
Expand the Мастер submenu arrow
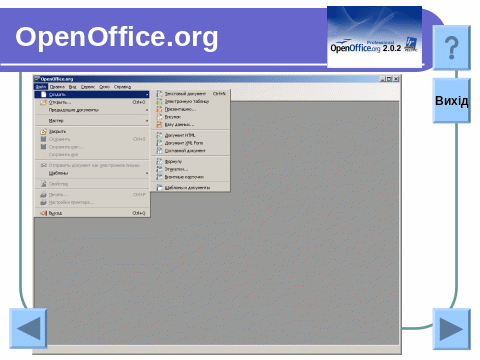coord(147,121)
